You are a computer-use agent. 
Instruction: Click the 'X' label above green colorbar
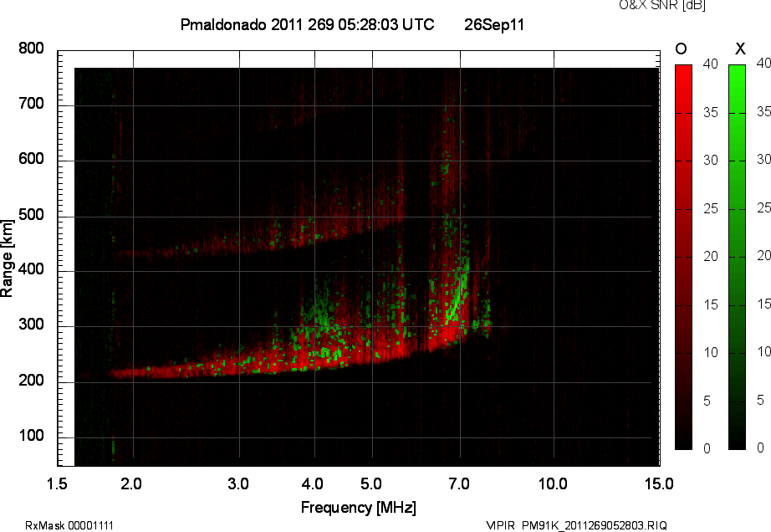point(740,49)
